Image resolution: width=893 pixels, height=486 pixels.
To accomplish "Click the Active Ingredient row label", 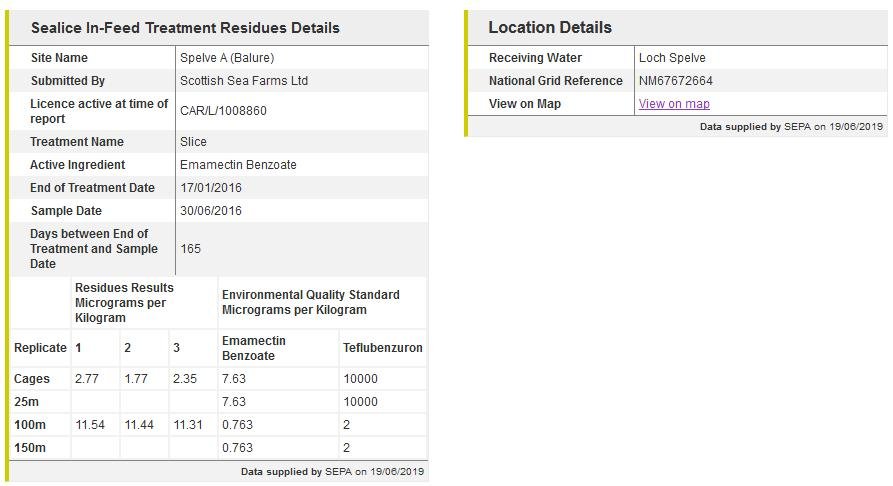I will click(x=78, y=165).
